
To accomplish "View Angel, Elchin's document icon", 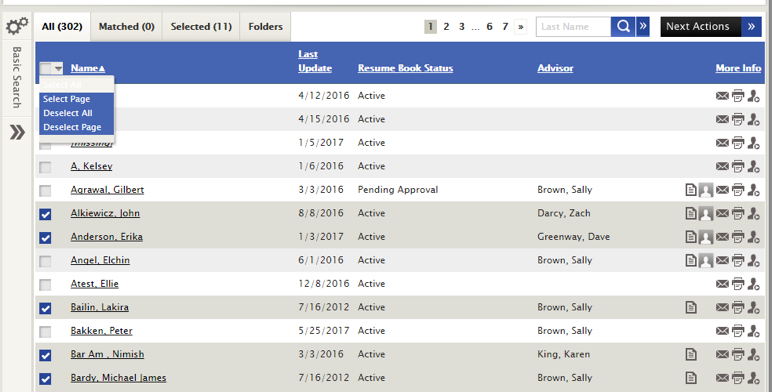I will click(691, 260).
